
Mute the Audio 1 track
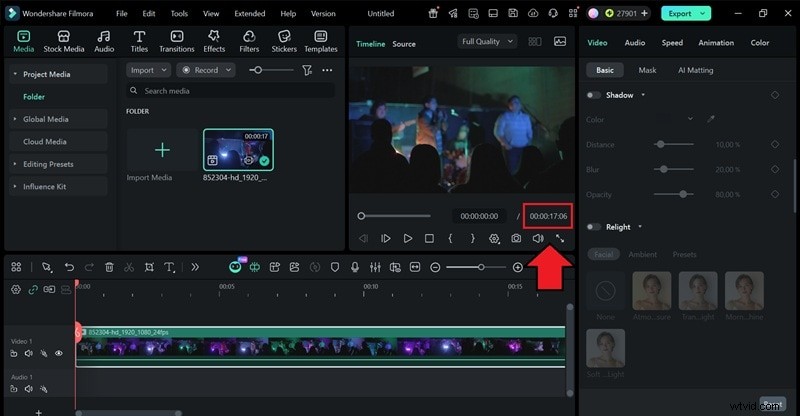pyautogui.click(x=29, y=389)
